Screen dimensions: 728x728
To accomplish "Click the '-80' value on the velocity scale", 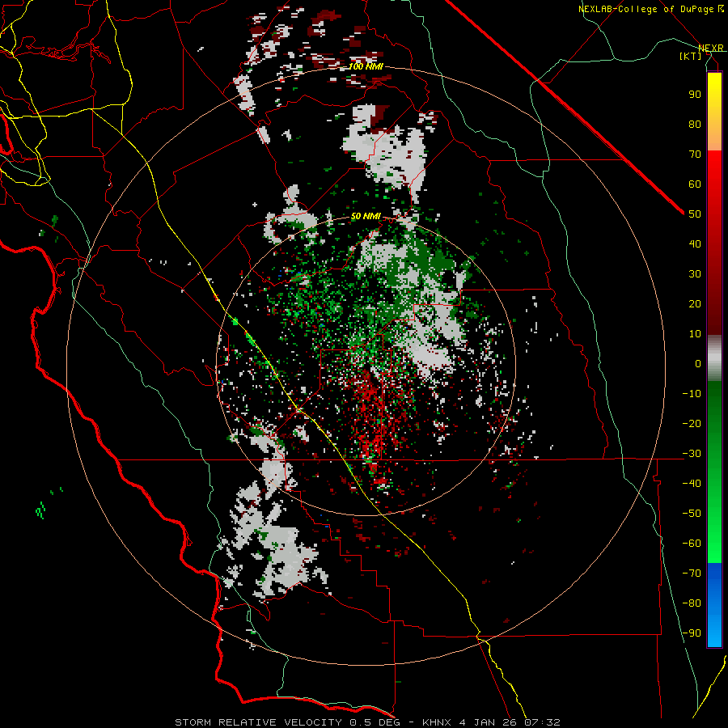I will point(692,603).
